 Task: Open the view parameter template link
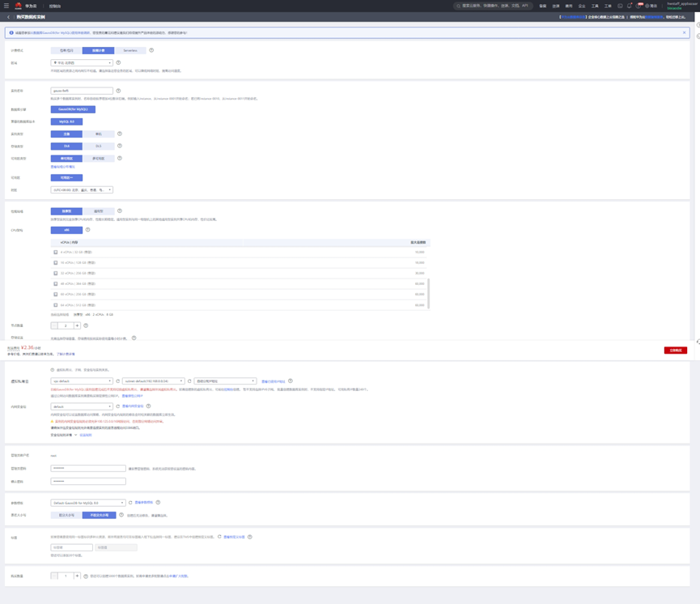[144, 503]
